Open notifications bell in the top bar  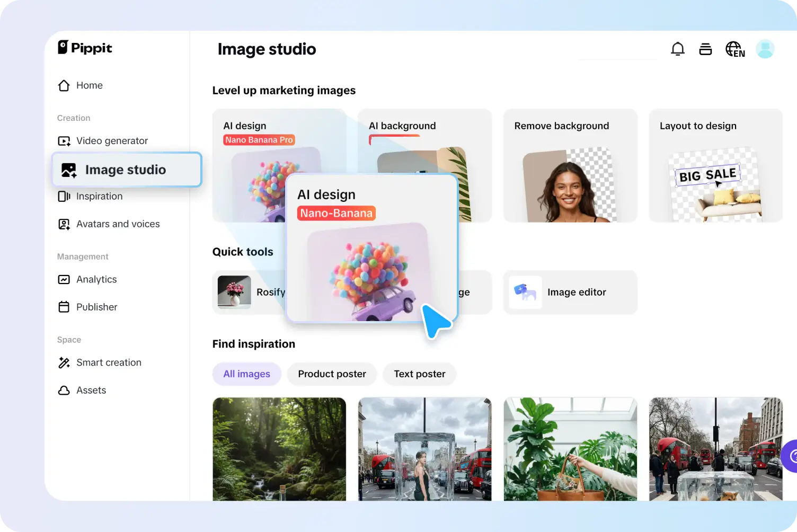tap(678, 49)
